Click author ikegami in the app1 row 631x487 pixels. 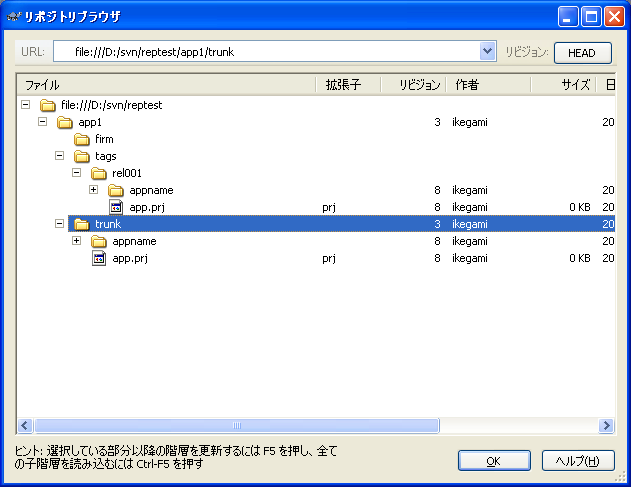[470, 122]
